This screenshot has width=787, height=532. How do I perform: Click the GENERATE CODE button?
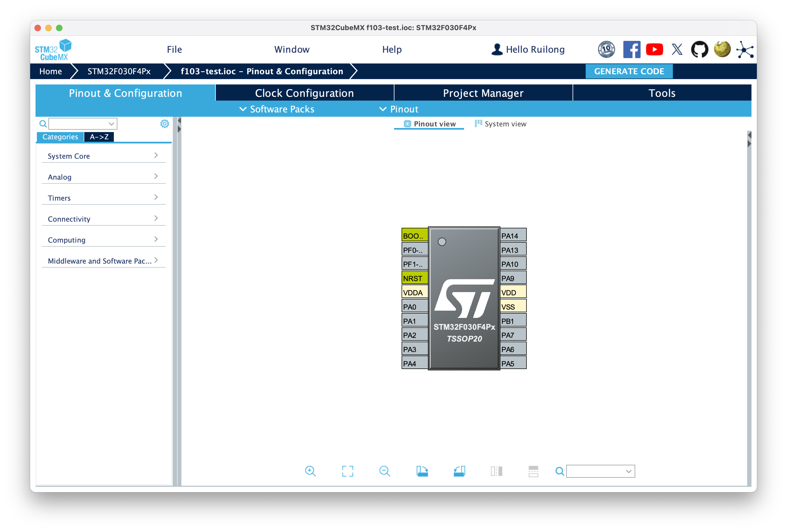(x=629, y=71)
